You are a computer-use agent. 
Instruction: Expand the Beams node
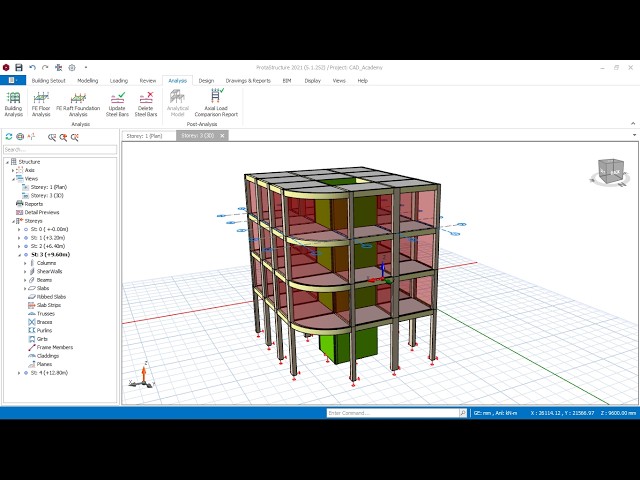[x=25, y=280]
